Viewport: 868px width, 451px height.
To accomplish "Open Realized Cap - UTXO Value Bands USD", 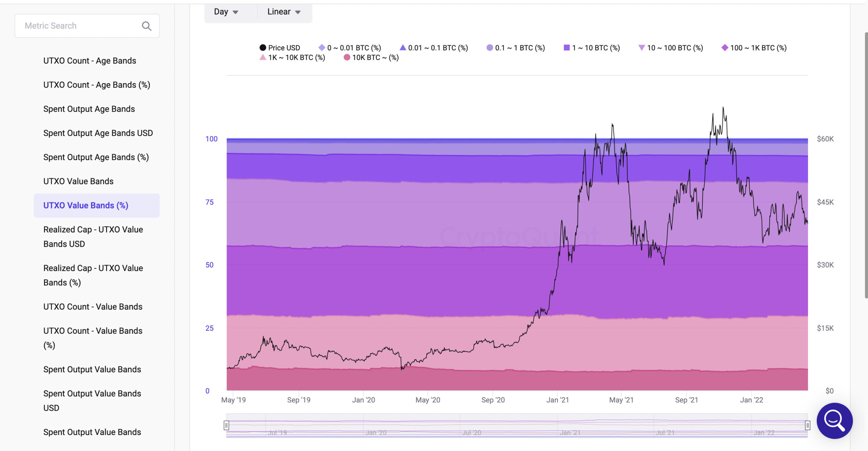I will (x=93, y=237).
